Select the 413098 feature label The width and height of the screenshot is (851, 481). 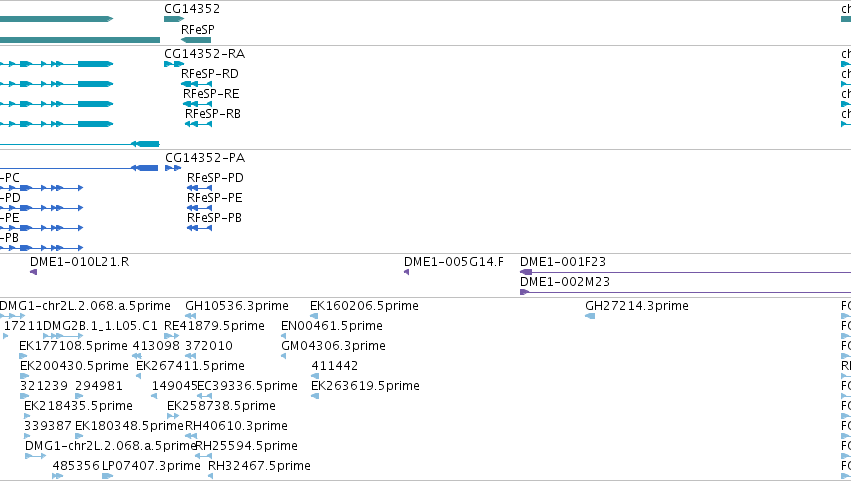(x=156, y=346)
